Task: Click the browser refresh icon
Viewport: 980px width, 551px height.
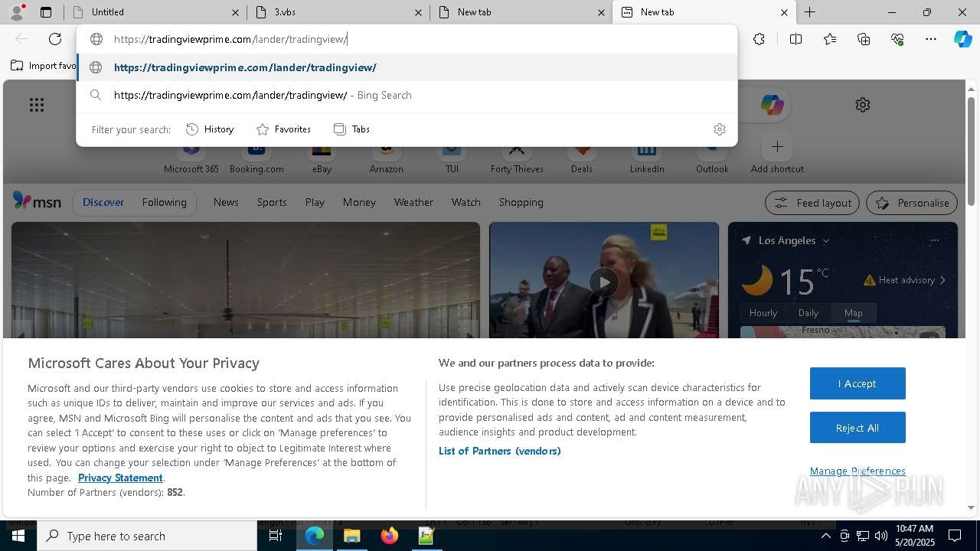Action: coord(55,39)
